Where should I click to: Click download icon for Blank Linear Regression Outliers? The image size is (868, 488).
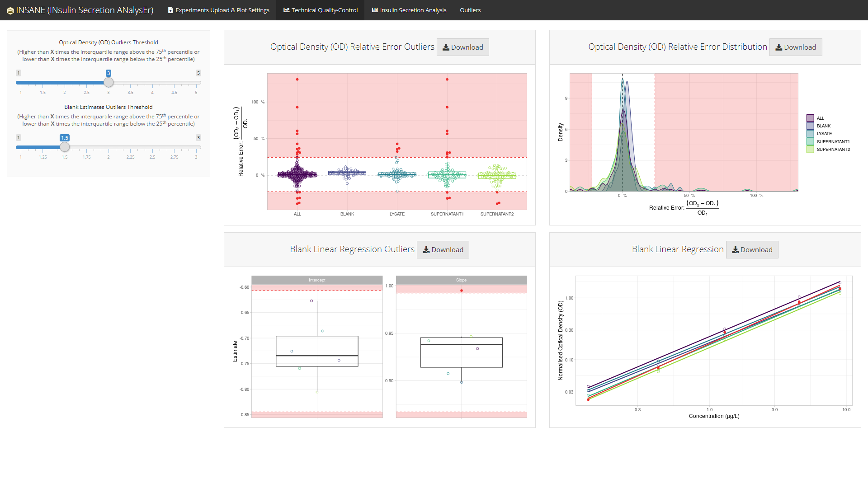426,249
